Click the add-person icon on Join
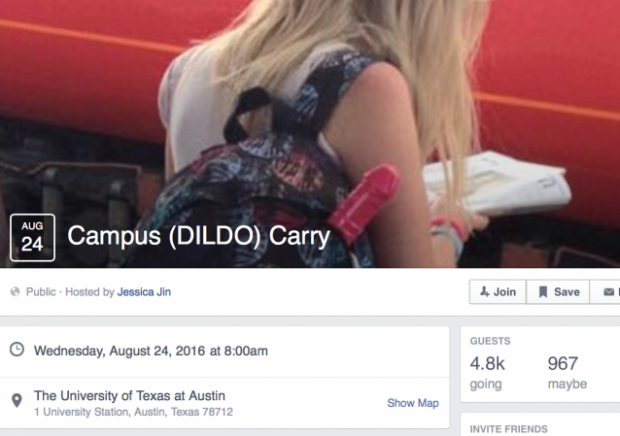The image size is (620, 436). (484, 292)
